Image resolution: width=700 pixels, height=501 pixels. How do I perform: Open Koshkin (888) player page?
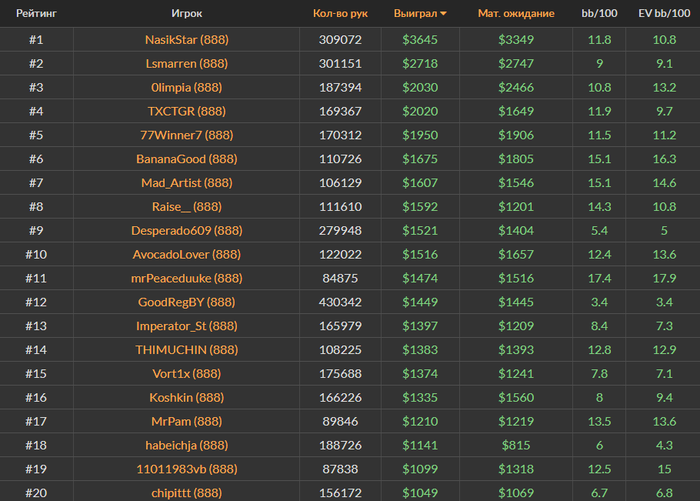point(187,397)
